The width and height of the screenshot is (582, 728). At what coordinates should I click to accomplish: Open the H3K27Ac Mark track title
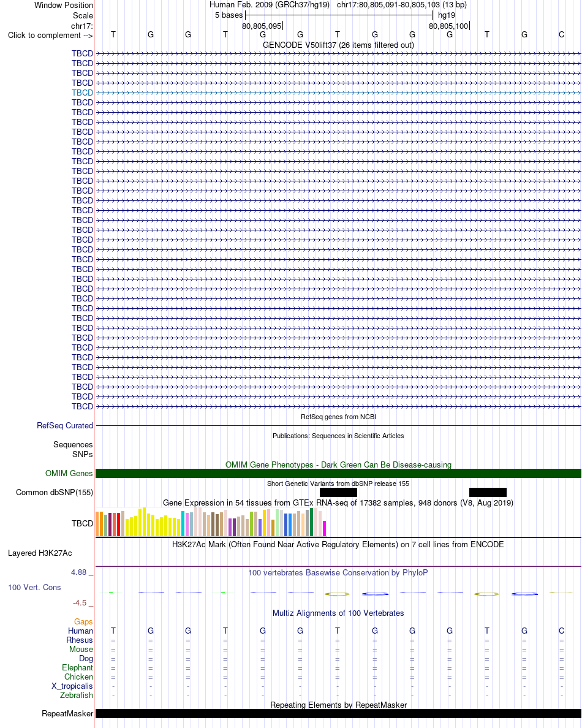(x=338, y=545)
